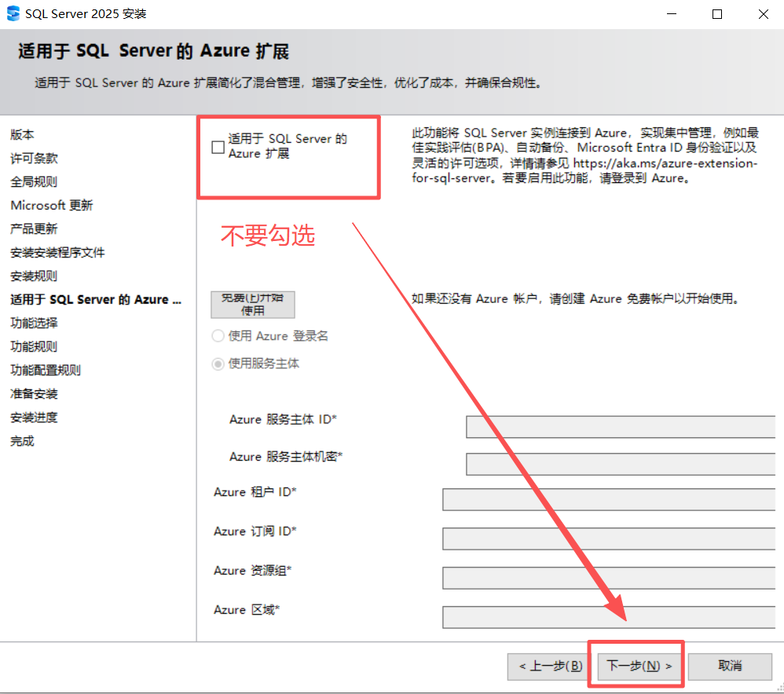The image size is (784, 694).
Task: Select the 功能规则 step in sidebar
Action: [x=34, y=346]
